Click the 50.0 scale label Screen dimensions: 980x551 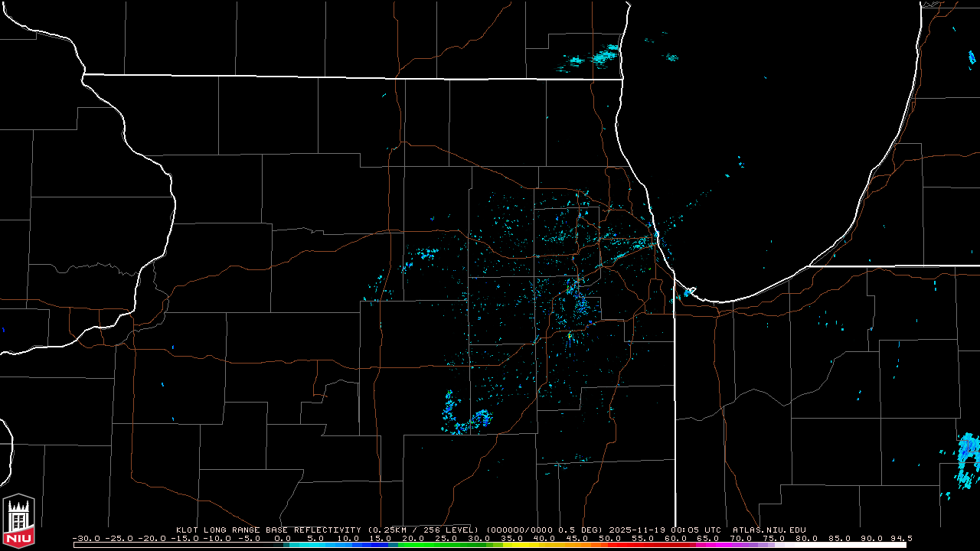click(x=609, y=538)
